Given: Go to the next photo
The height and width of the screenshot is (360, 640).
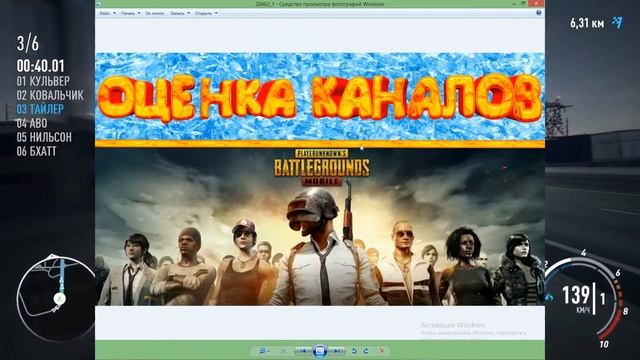Looking at the screenshot, I should point(337,351).
